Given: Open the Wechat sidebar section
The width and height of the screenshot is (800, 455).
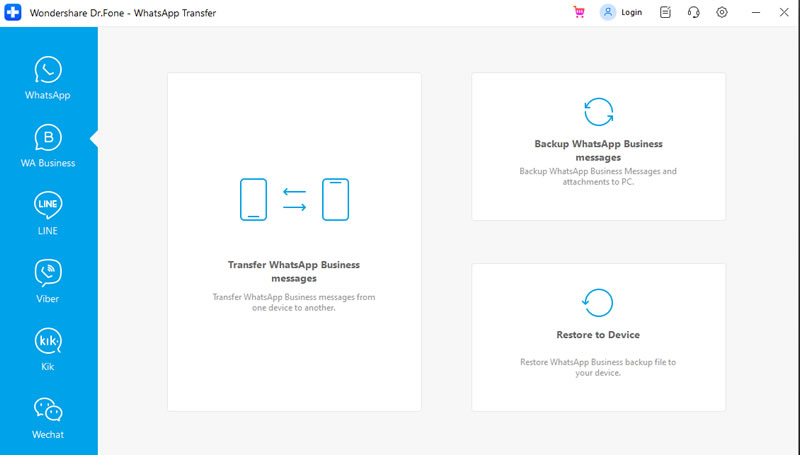Looking at the screenshot, I should pyautogui.click(x=48, y=418).
